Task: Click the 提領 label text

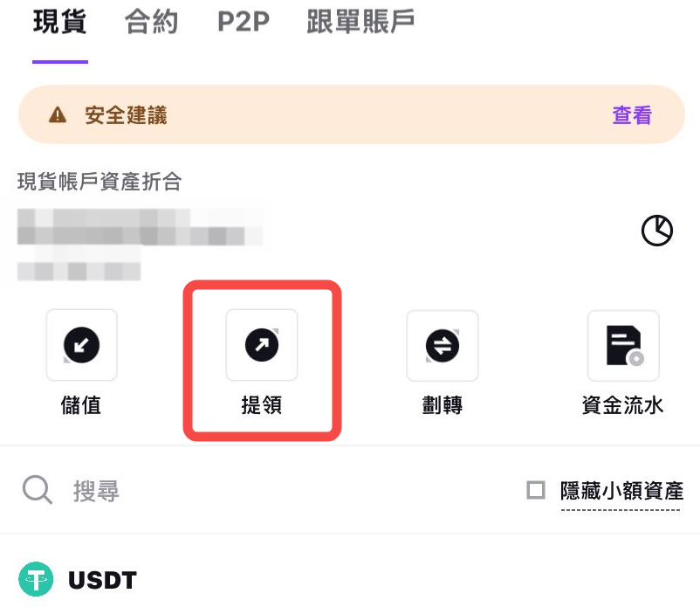Action: tap(262, 405)
